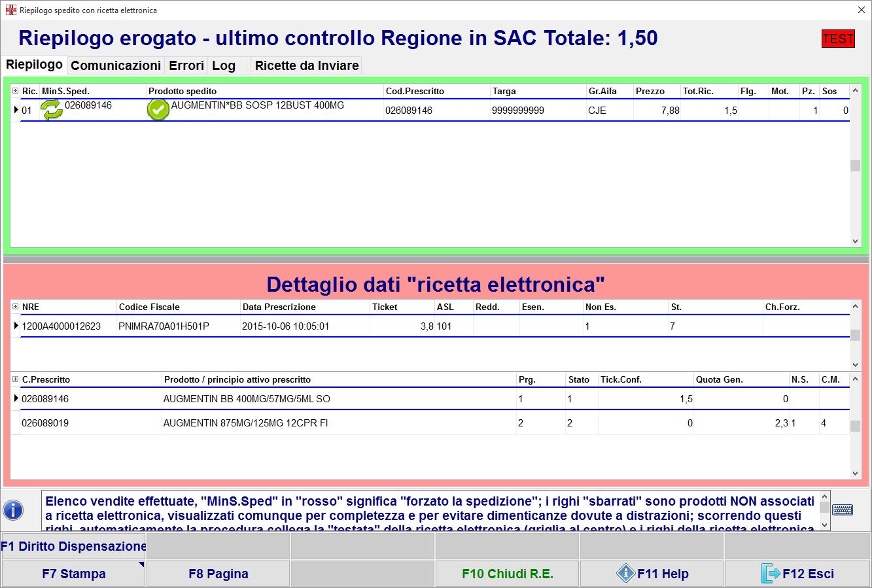Select the Ricette da Inviare tab
This screenshot has height=588, width=872.
tap(307, 65)
